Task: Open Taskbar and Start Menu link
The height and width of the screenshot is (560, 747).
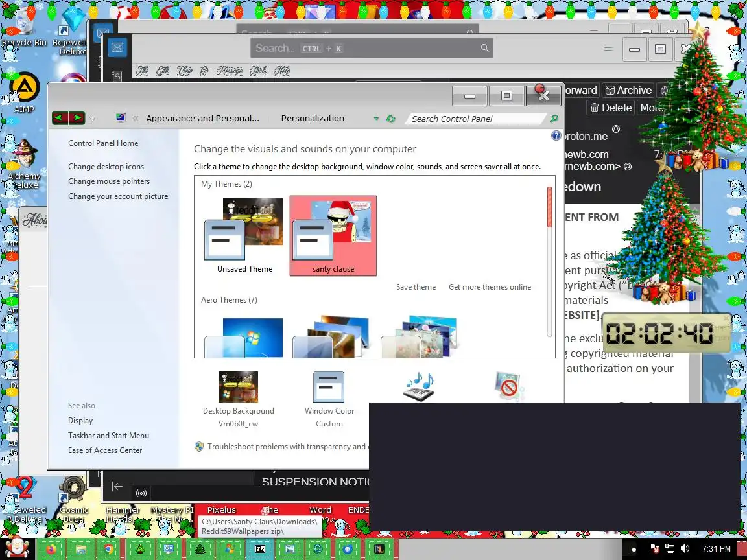Action: pos(108,436)
